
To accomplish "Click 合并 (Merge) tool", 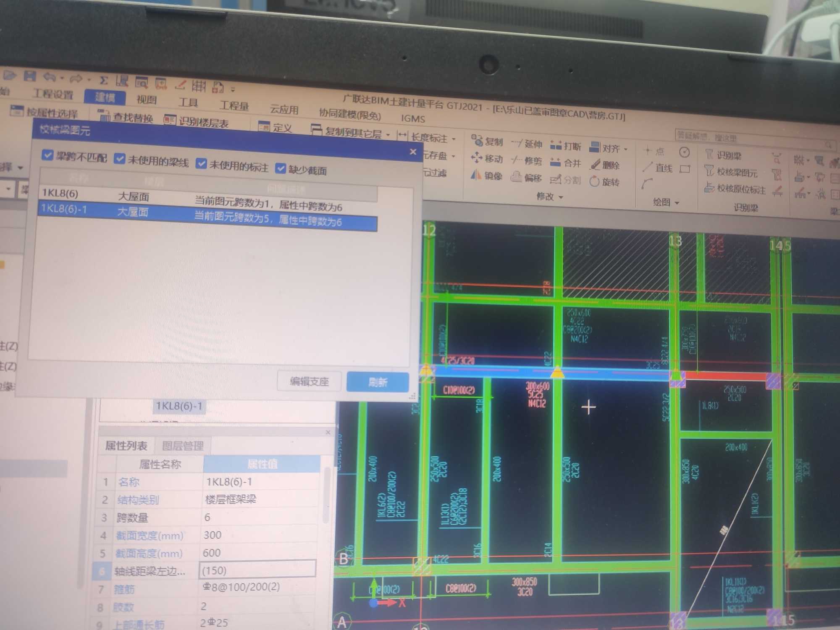I will coord(565,163).
